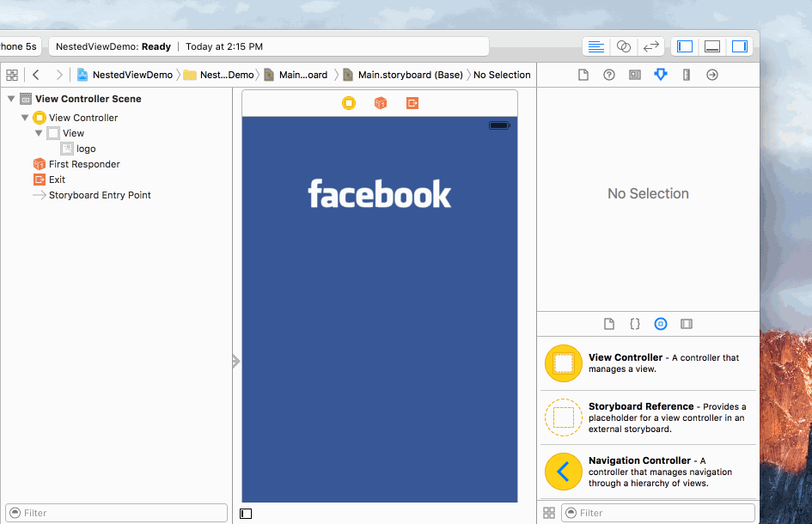Toggle the left Navigator panel visibility
Screen dimensions: 812x524
684,46
